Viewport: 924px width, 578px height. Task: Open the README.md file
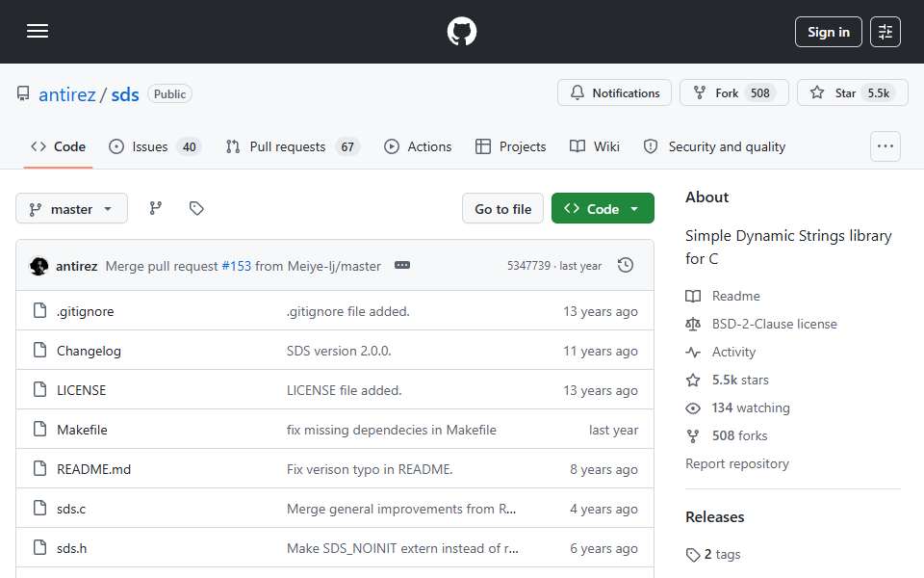[x=93, y=469]
